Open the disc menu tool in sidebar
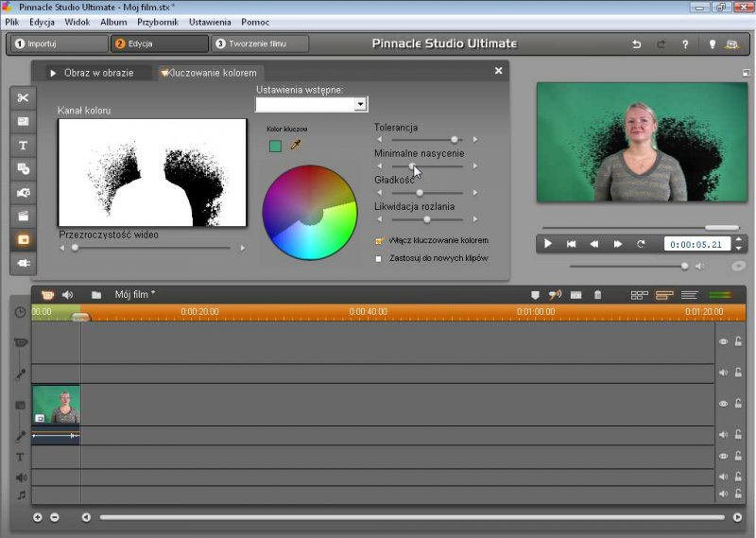Viewport: 756px width, 538px height. tap(23, 169)
